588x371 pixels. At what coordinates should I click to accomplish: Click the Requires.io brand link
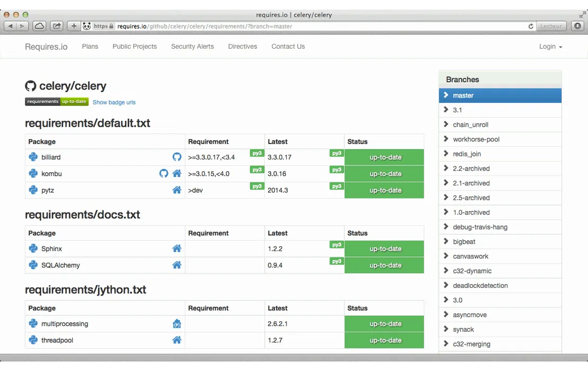(46, 47)
